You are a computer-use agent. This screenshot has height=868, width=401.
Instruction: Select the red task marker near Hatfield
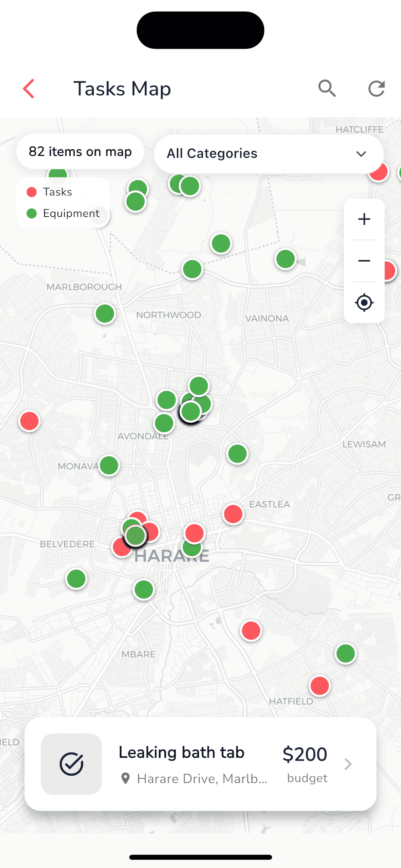pyautogui.click(x=319, y=686)
